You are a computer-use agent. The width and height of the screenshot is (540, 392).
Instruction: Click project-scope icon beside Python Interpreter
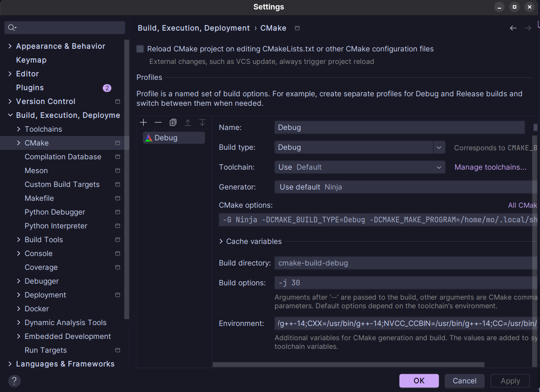click(117, 226)
